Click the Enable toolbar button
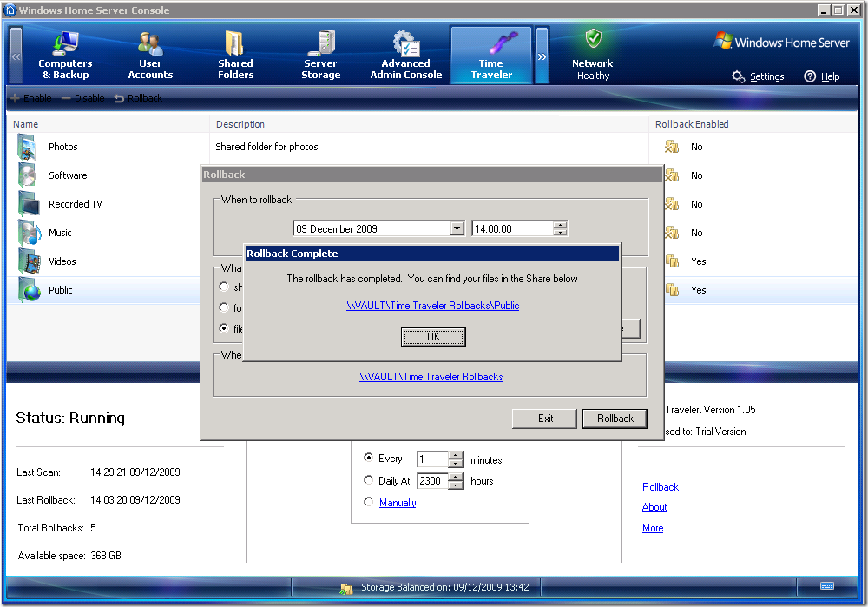This screenshot has height=607, width=868. [31, 98]
